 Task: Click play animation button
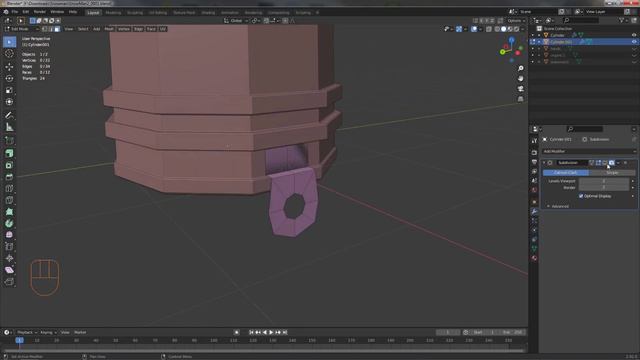[271, 333]
